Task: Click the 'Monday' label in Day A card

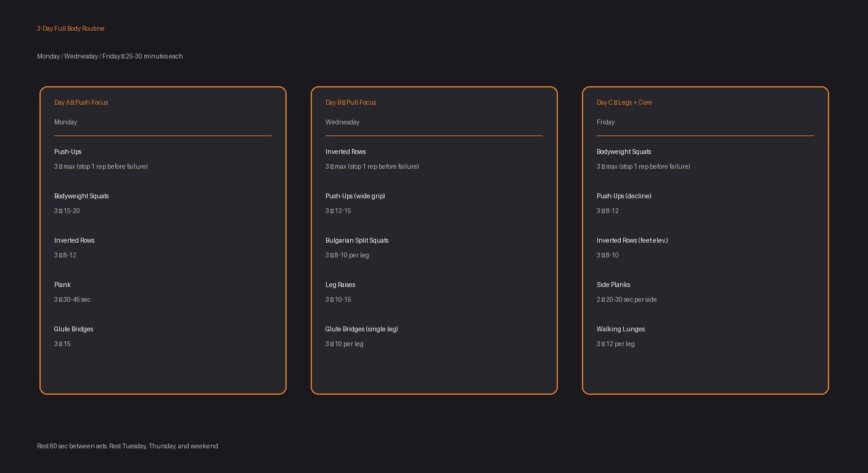Action: click(x=66, y=122)
